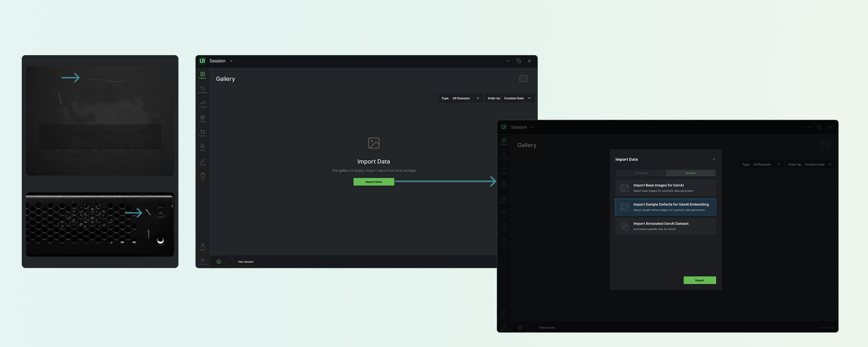Open Gallery in the left window sidebar

(203, 75)
